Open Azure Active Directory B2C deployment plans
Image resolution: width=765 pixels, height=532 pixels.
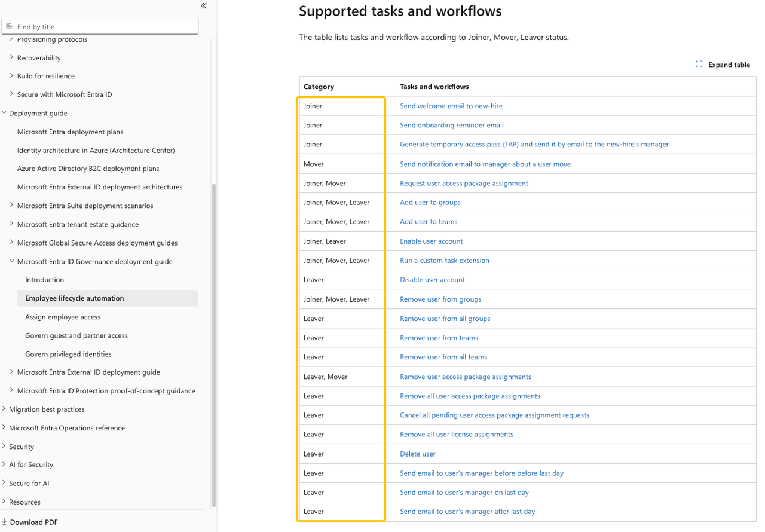click(x=88, y=169)
